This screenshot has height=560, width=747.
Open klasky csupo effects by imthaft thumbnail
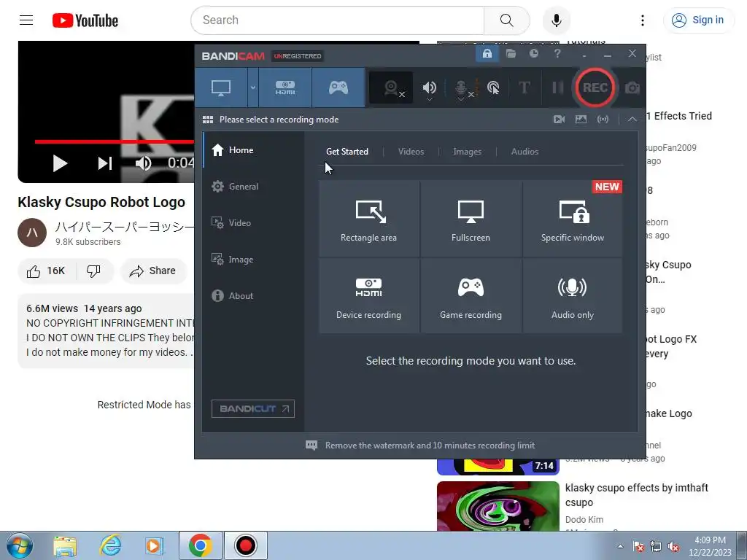498,506
